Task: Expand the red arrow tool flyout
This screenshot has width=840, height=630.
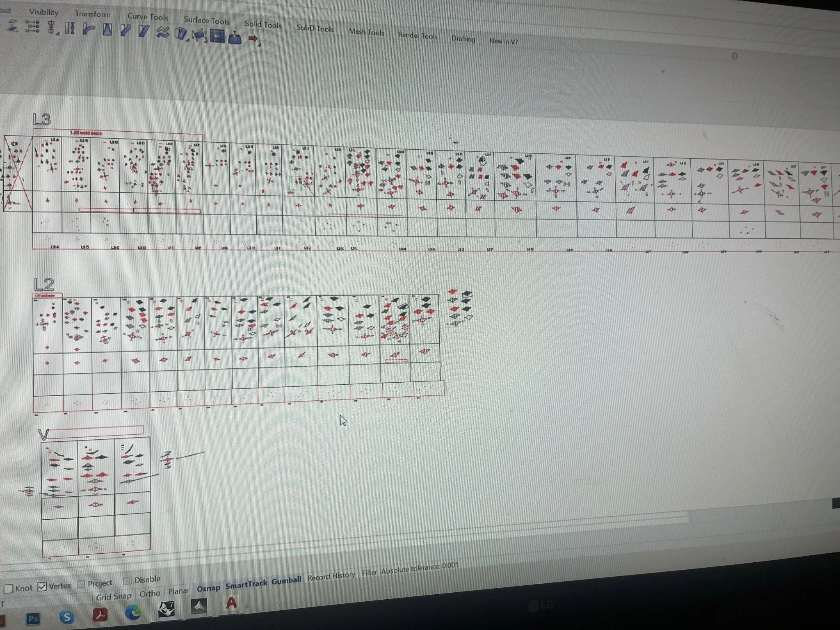Action: coord(259,44)
